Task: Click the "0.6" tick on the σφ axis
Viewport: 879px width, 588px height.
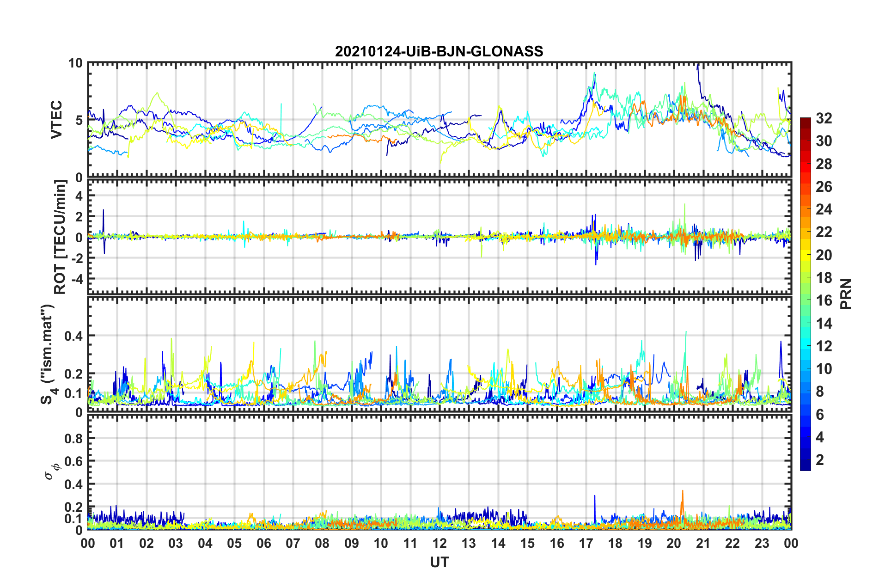Action: point(73,461)
